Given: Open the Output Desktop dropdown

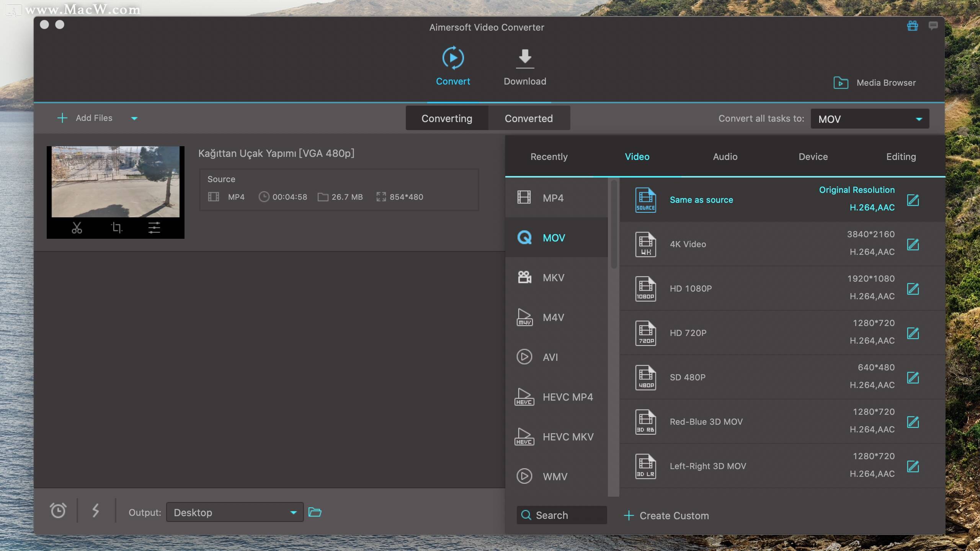Looking at the screenshot, I should point(235,512).
